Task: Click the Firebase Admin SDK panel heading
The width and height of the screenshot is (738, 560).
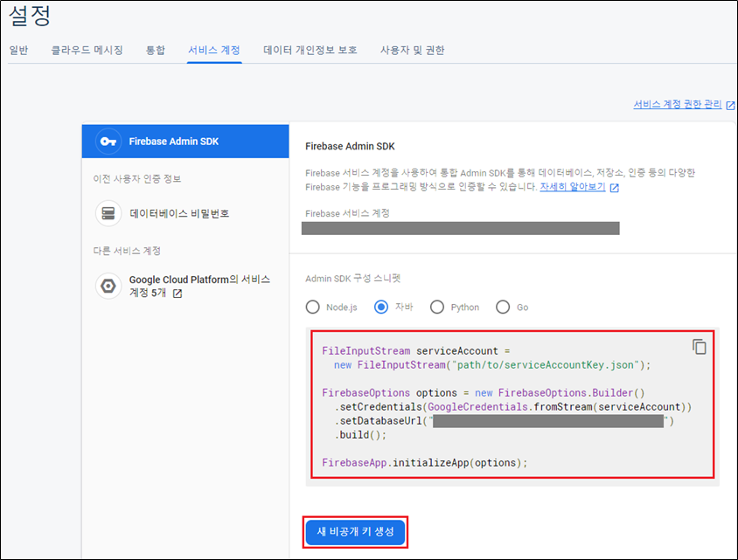Action: click(350, 146)
